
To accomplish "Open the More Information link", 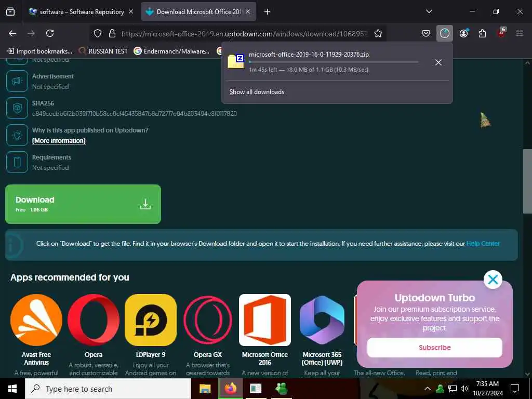I will pyautogui.click(x=59, y=141).
